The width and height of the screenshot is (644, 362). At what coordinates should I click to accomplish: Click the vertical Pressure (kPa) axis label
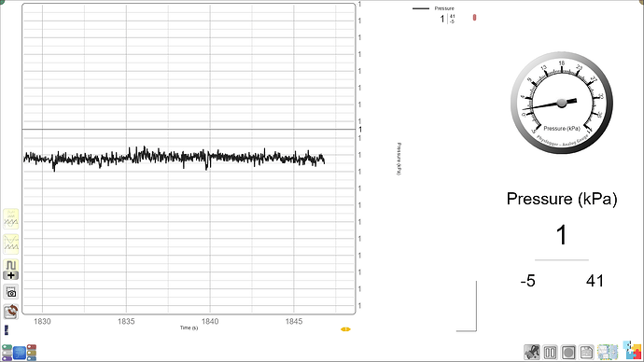pyautogui.click(x=399, y=159)
